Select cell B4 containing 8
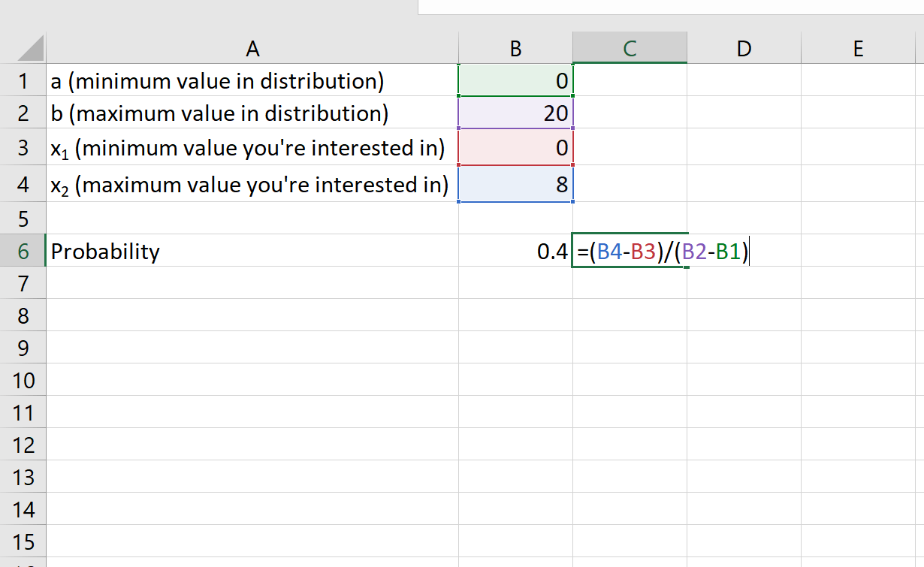 515,184
